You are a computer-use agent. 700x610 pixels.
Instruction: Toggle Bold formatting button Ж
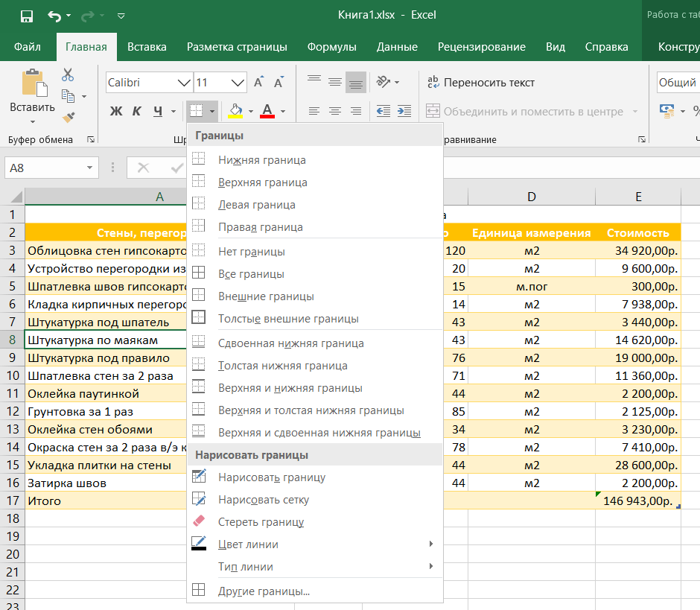pyautogui.click(x=116, y=112)
